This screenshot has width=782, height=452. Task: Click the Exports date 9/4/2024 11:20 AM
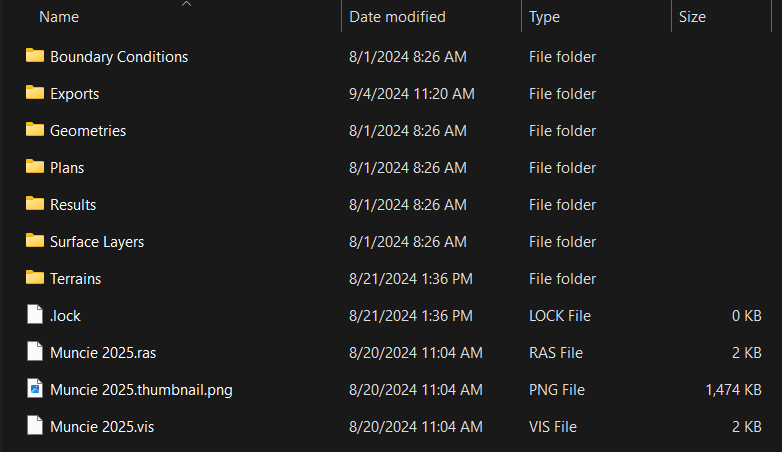click(411, 94)
